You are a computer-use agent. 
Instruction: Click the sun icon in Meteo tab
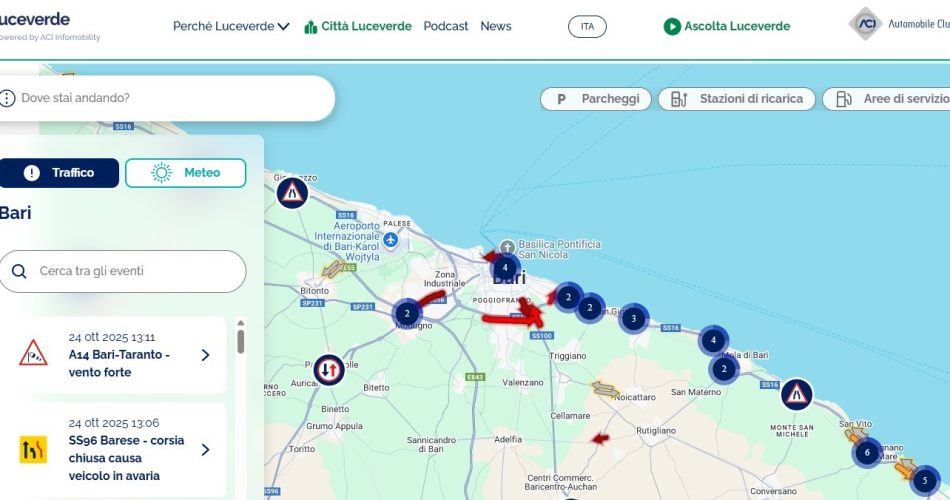coord(162,173)
